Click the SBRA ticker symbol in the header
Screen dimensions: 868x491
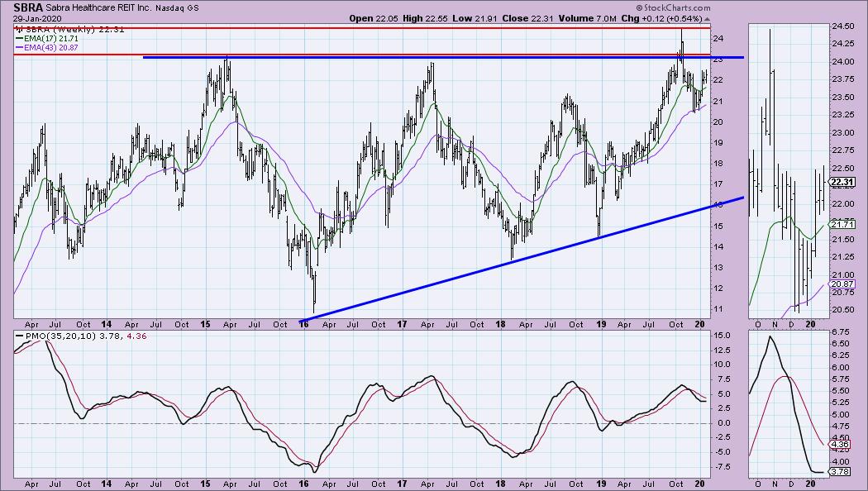coord(28,7)
